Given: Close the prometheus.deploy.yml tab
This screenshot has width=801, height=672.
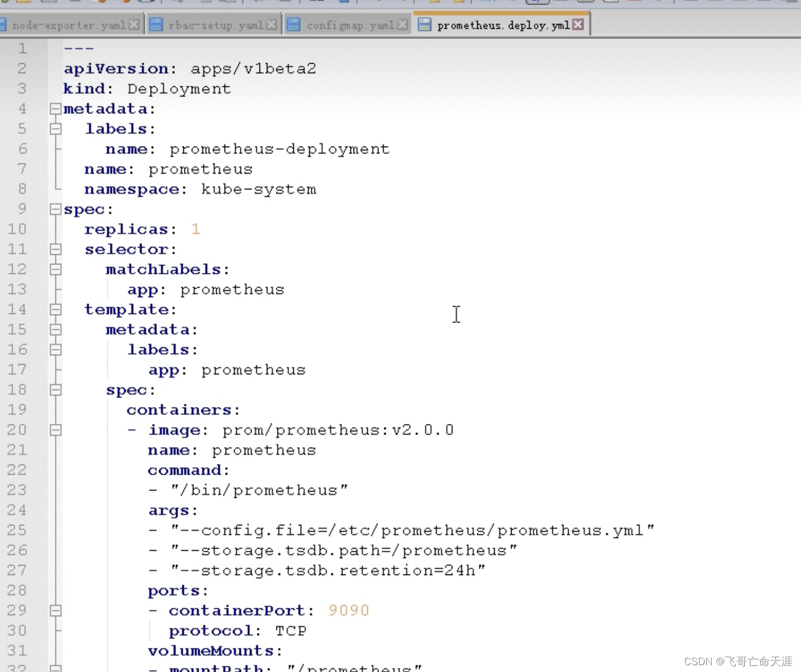Looking at the screenshot, I should tap(578, 24).
